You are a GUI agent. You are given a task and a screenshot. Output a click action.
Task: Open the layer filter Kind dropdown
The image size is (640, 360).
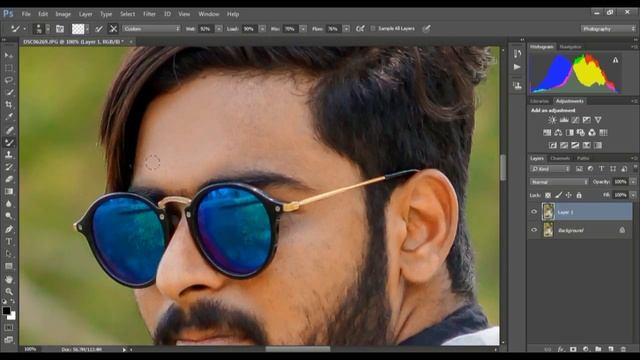[x=550, y=169]
